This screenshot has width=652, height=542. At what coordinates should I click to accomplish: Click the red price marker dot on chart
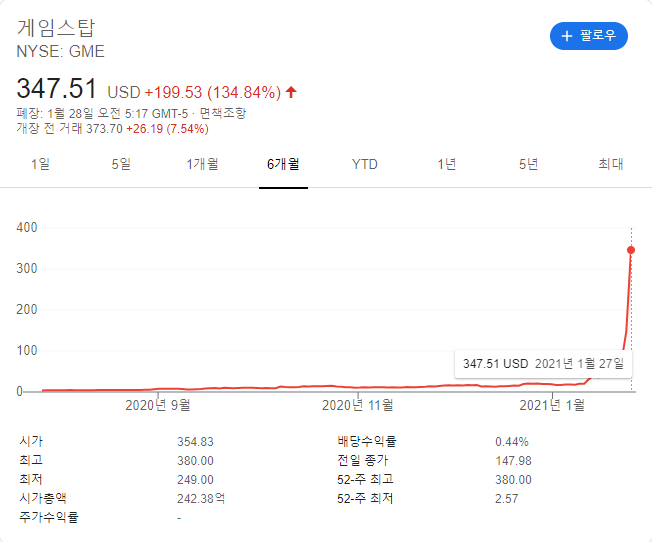(631, 250)
